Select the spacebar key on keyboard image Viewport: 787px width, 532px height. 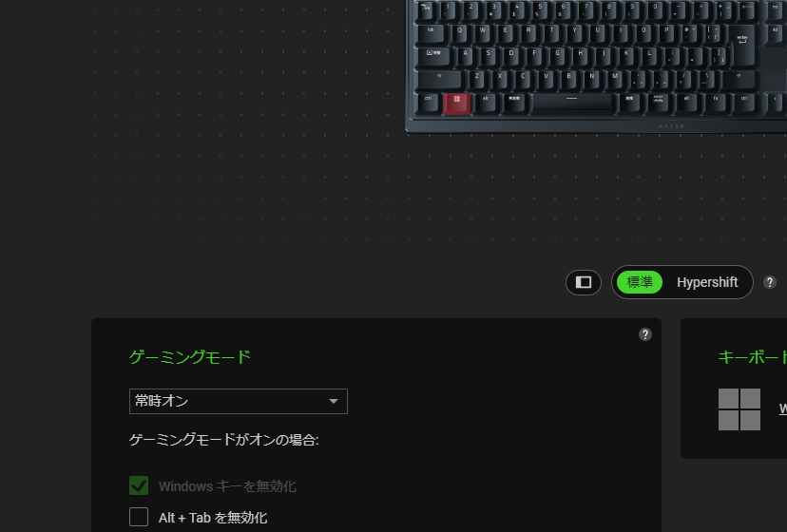(571, 103)
